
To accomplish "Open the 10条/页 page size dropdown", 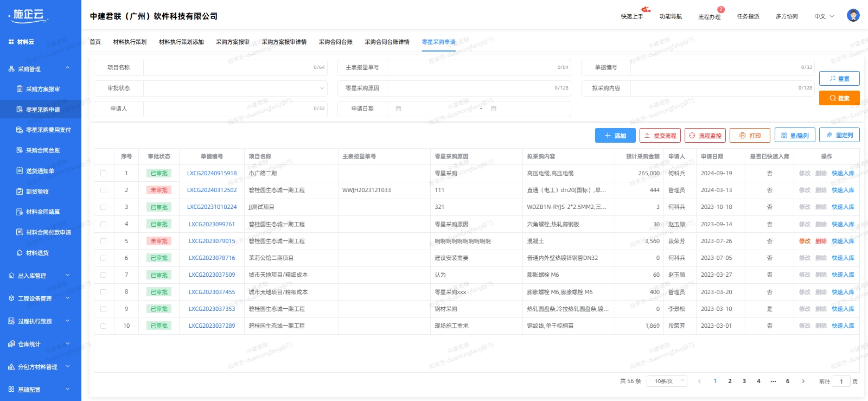I will pos(669,381).
